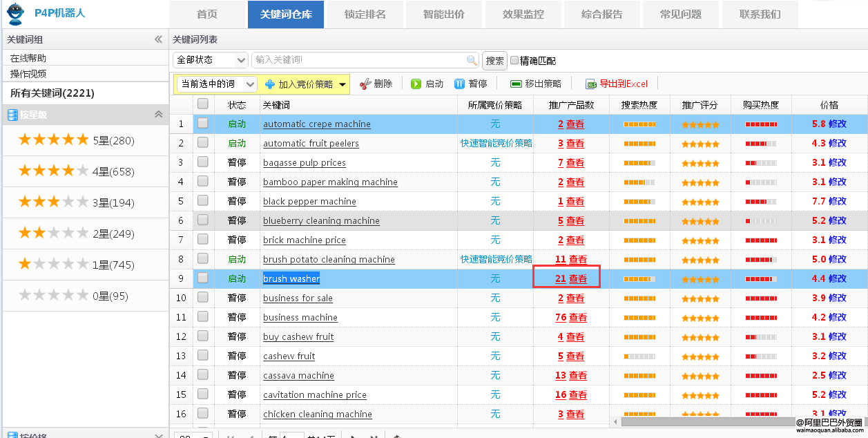Expand the By price section at bottom

pos(158,436)
